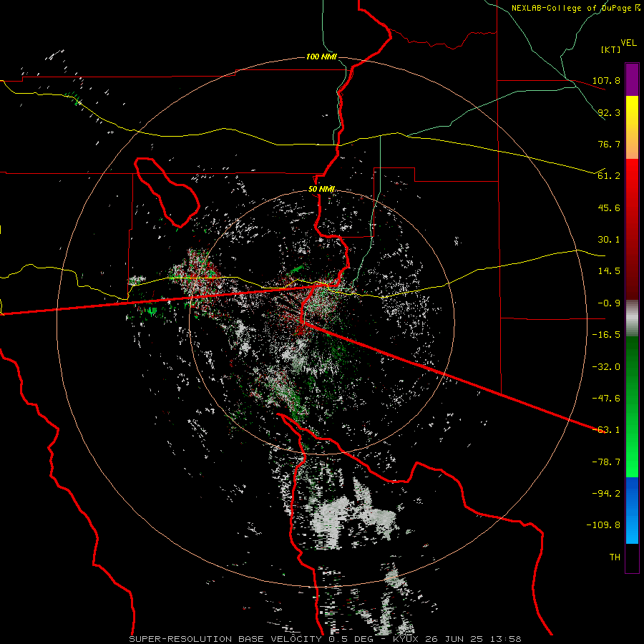Click the Super-Resolution Base Velocity caption
644x644 pixels.
(x=326, y=639)
